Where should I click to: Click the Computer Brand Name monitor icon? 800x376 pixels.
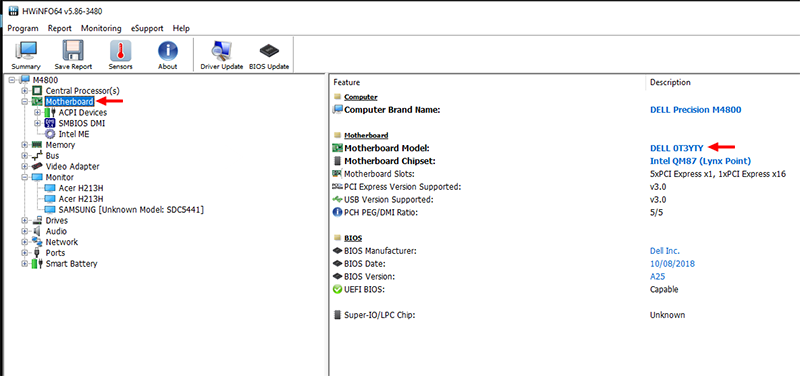pos(337,110)
